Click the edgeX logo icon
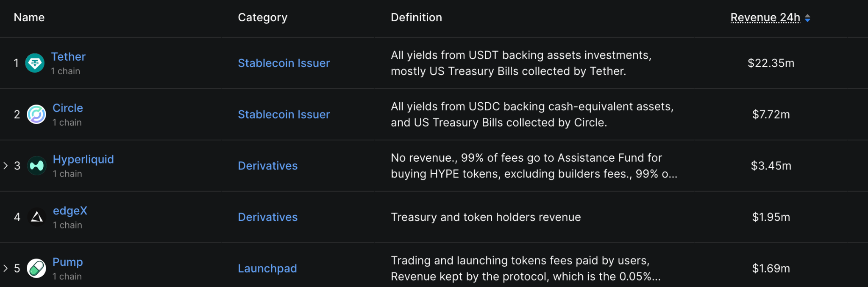Viewport: 868px width, 287px height. coord(37,217)
